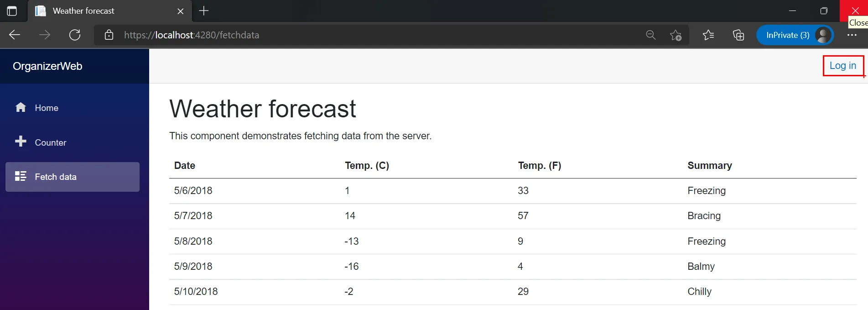
Task: Click the forward navigation arrow
Action: [45, 35]
